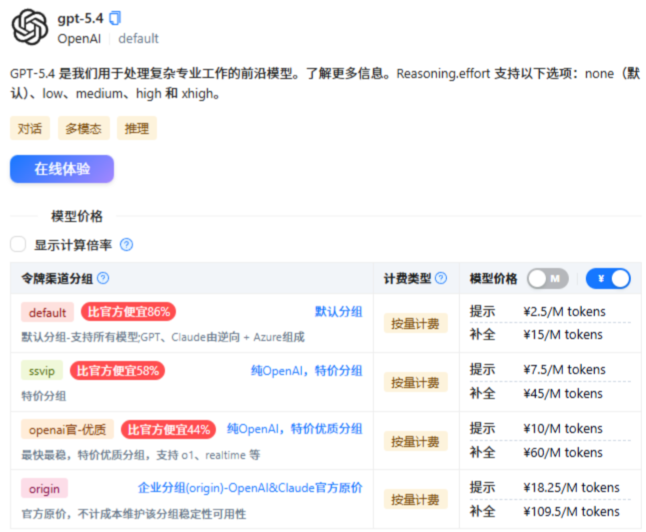Image resolution: width=646 pixels, height=532 pixels.
Task: Click the 令牌渠道分组 column header
Action: [x=57, y=279]
